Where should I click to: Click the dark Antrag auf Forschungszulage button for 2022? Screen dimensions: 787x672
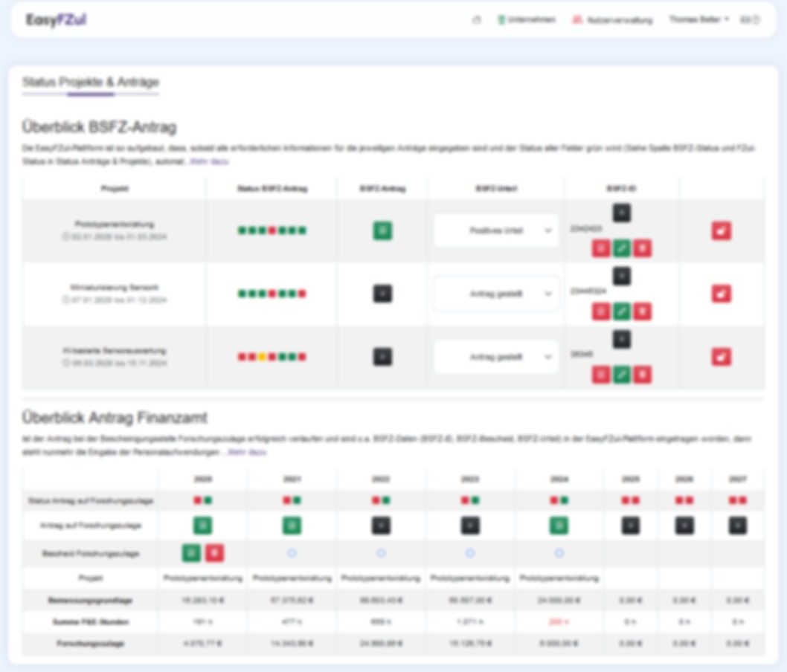[381, 526]
